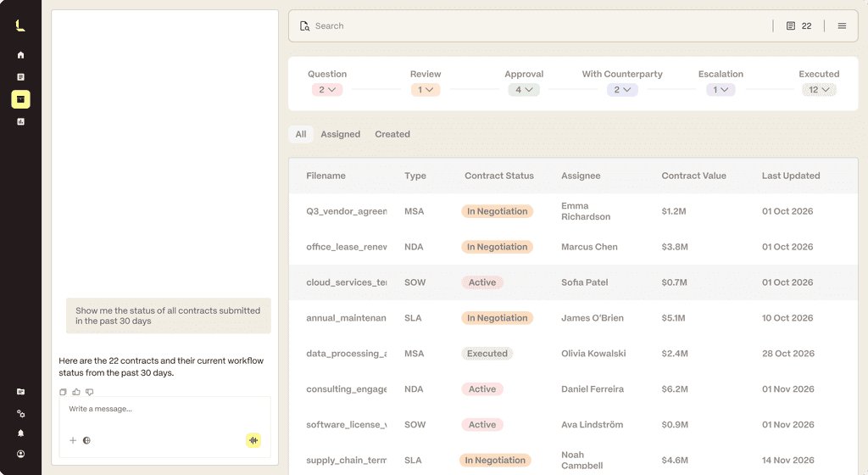Sort by Contract Status column header
Screen dimensions: 868x475
[499, 176]
